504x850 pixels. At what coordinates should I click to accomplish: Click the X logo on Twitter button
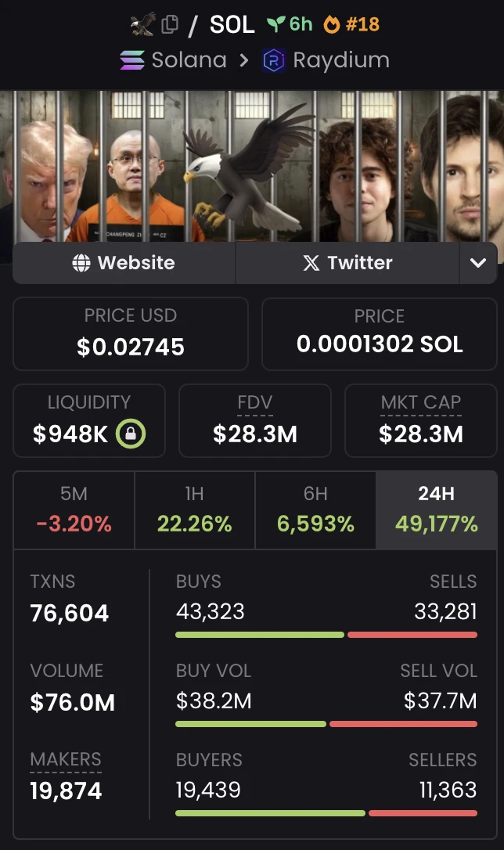[x=311, y=263]
